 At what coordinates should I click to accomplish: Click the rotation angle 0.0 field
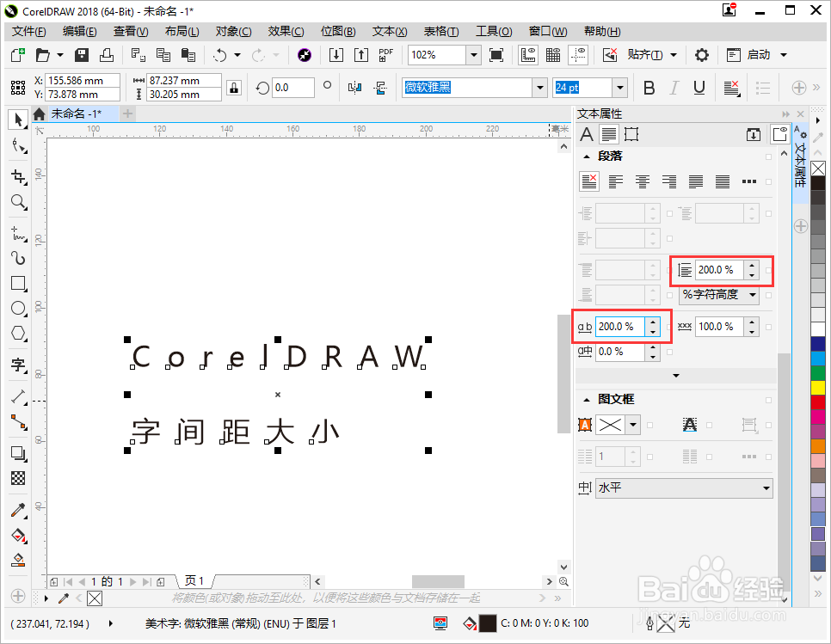pyautogui.click(x=293, y=88)
